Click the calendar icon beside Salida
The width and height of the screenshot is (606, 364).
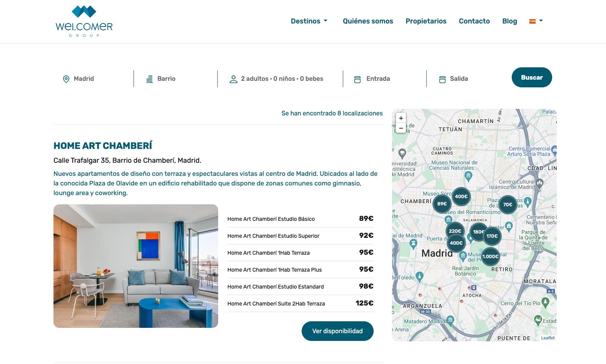tap(442, 79)
